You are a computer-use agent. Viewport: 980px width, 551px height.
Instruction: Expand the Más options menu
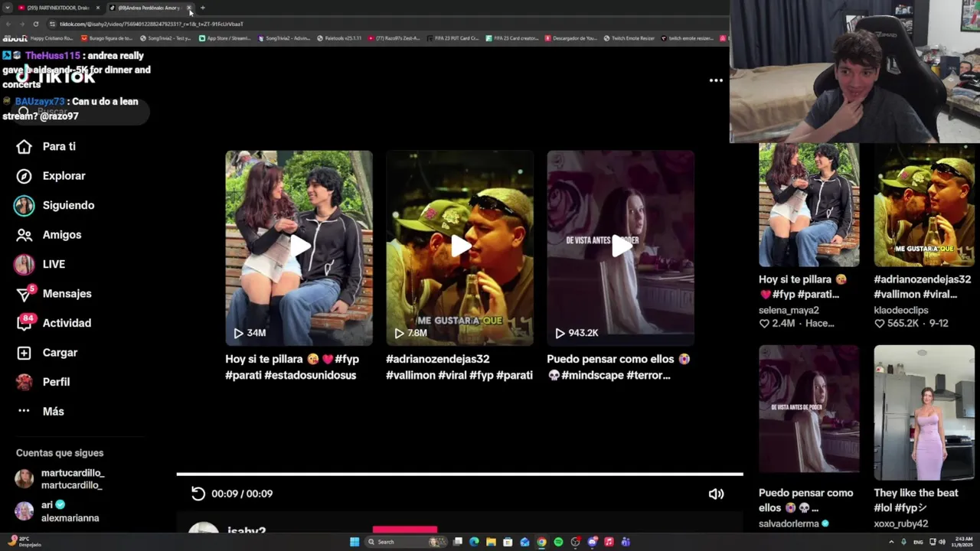[41, 411]
